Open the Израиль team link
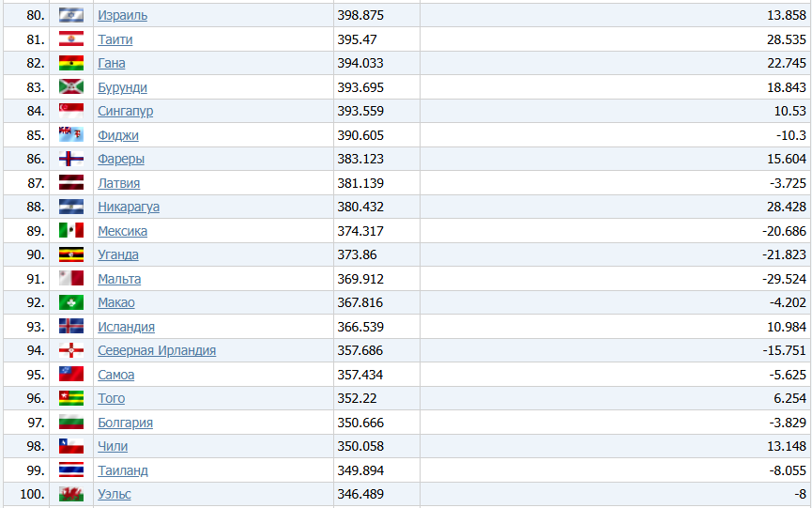The image size is (812, 508). [x=123, y=16]
